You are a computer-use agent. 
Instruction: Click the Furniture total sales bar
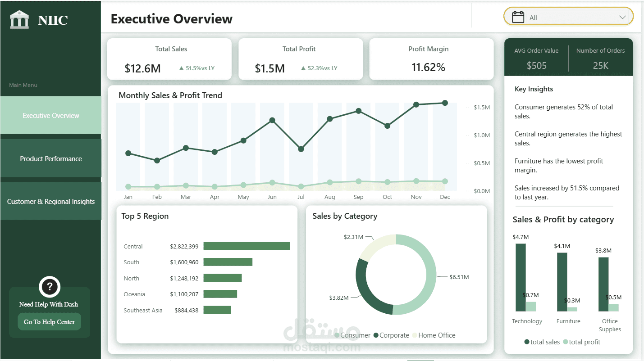[562, 282]
